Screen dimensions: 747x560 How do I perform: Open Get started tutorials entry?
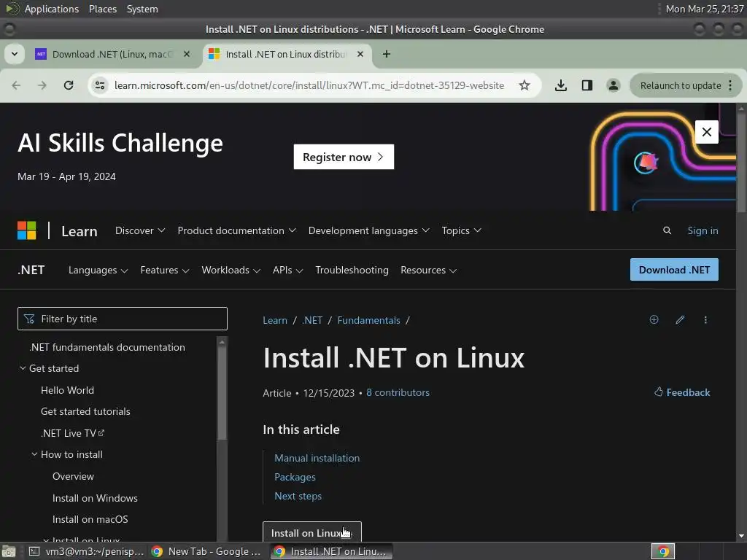point(85,411)
